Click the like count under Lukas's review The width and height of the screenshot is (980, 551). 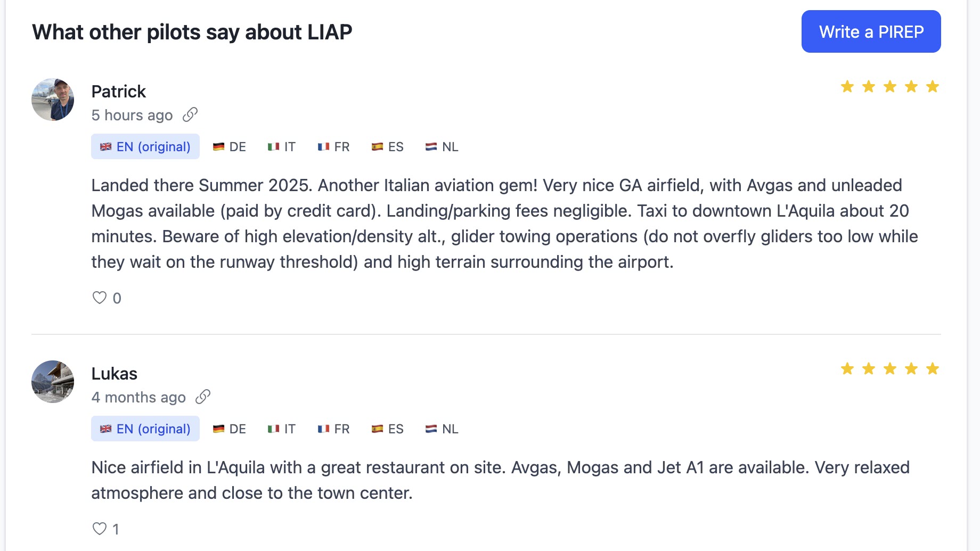point(116,528)
